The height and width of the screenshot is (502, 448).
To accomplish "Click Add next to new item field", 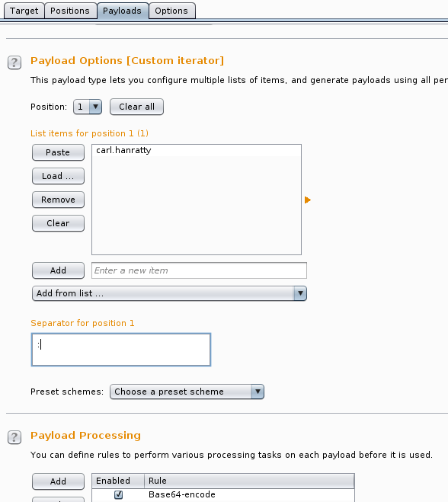I will tap(58, 270).
